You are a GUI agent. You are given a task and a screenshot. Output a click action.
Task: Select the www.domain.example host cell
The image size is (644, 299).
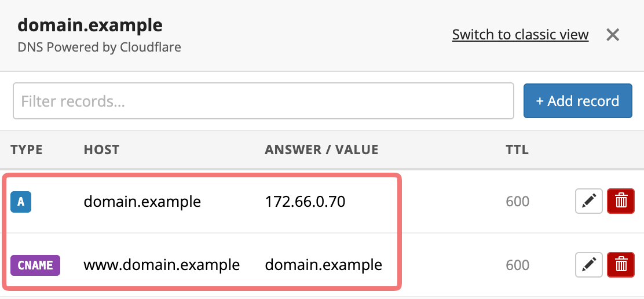(162, 265)
